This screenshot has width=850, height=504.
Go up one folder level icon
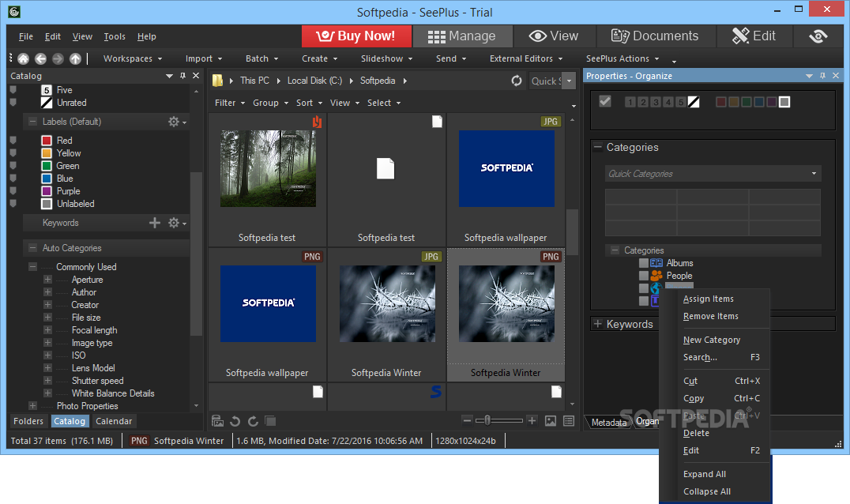[75, 58]
